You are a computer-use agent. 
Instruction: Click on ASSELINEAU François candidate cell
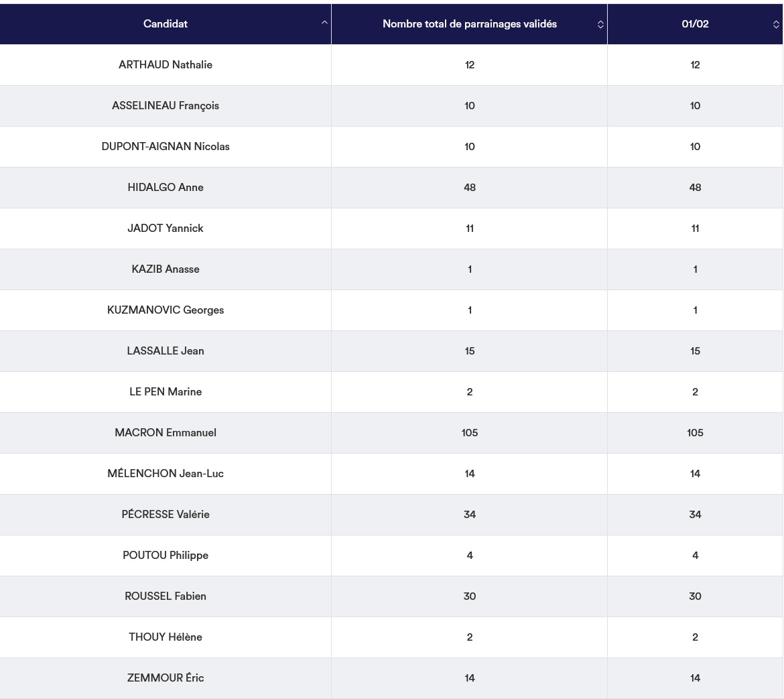tap(166, 106)
